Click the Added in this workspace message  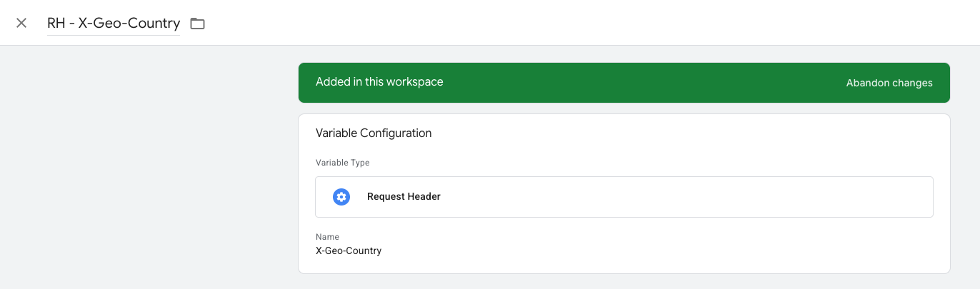click(x=379, y=82)
